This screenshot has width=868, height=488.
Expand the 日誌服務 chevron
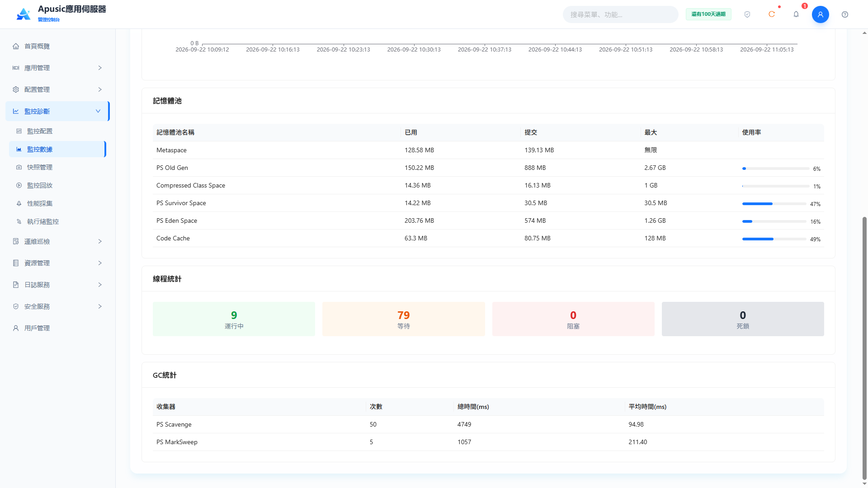click(100, 285)
